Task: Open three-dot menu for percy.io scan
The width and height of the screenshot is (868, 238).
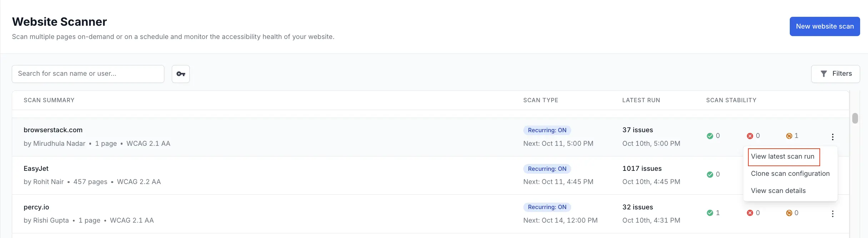Action: tap(832, 214)
